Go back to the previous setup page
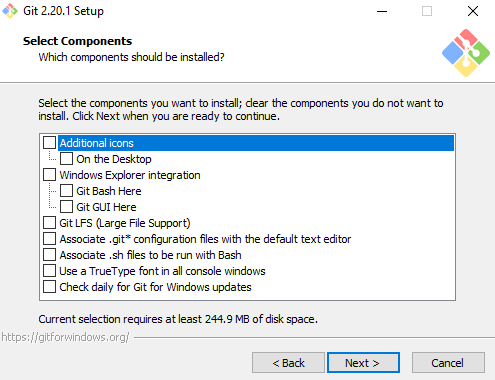Screen dimensions: 495x380 [288, 363]
